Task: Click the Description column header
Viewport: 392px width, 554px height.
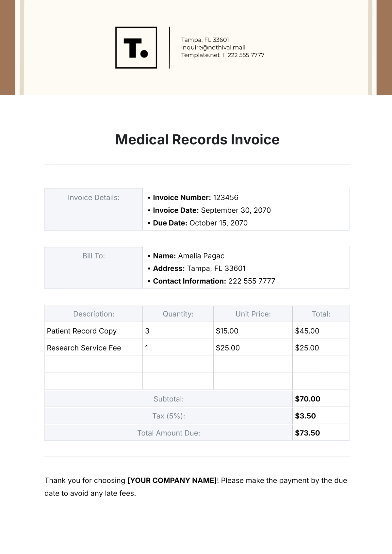Action: 94,314
